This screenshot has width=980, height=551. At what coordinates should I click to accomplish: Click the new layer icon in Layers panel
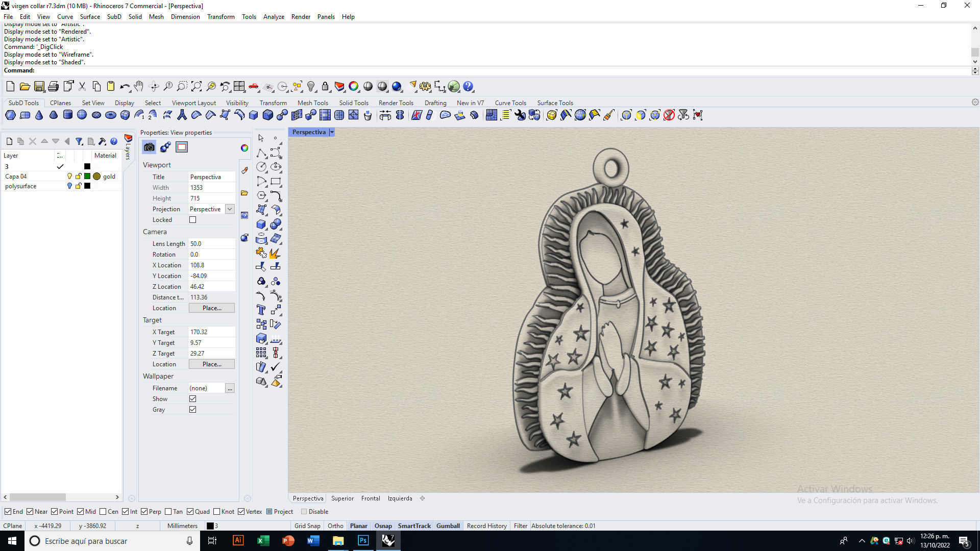(x=9, y=141)
